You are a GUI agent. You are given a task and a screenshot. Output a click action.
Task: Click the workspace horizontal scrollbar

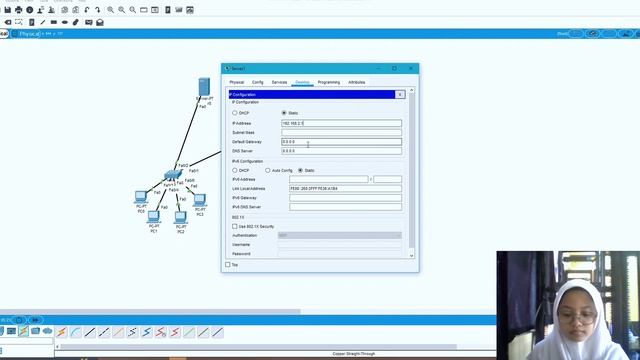[x=150, y=311]
